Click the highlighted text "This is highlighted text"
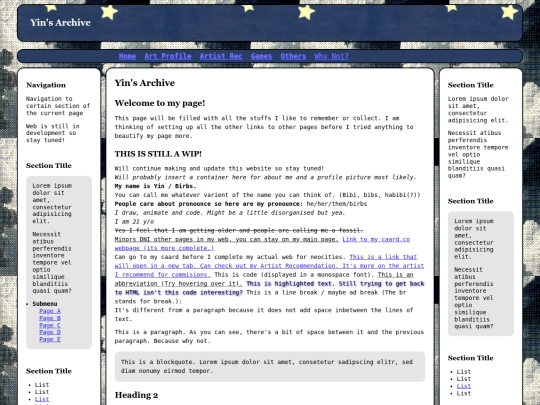Image resolution: width=540 pixels, height=405 pixels. pos(289,284)
